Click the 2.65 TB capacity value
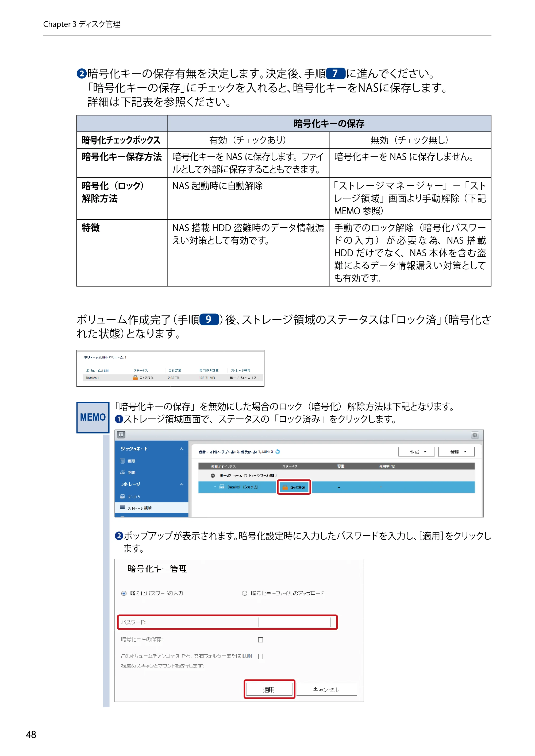Screen dimensions: 535x756 click(x=173, y=378)
